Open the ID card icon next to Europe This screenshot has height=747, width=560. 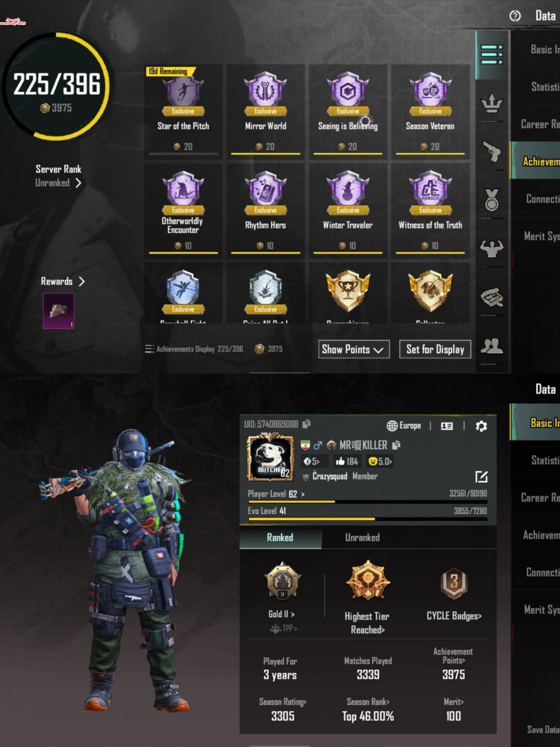pos(447,426)
